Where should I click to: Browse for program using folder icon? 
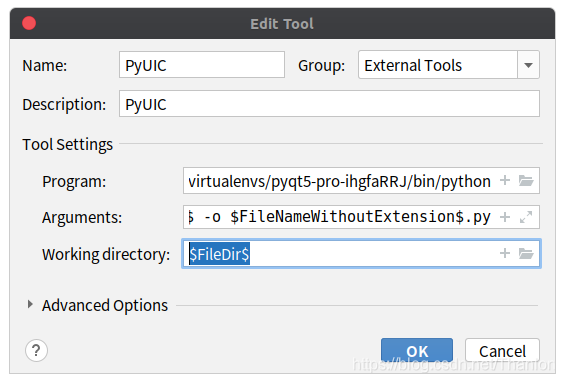[x=526, y=180]
